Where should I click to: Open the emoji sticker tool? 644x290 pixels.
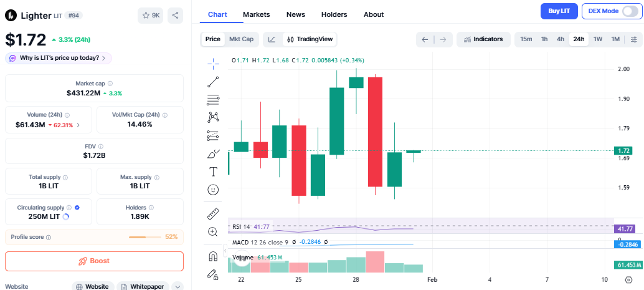(x=213, y=189)
